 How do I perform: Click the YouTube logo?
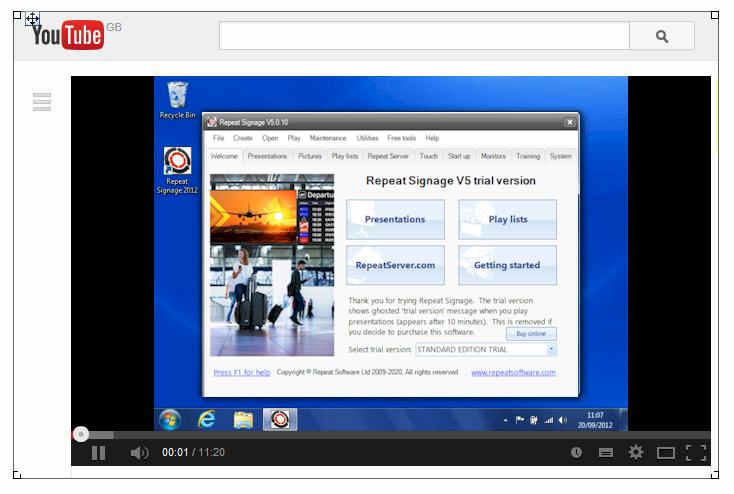(x=68, y=34)
